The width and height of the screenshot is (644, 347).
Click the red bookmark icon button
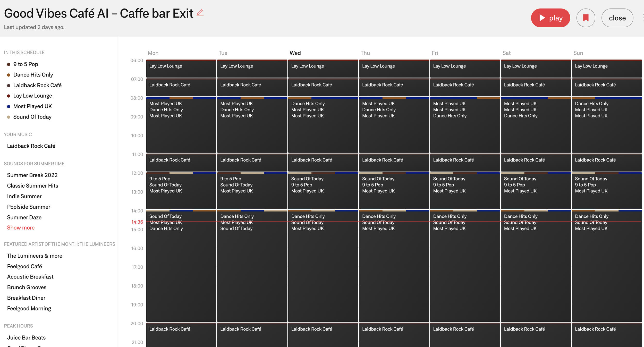click(586, 18)
